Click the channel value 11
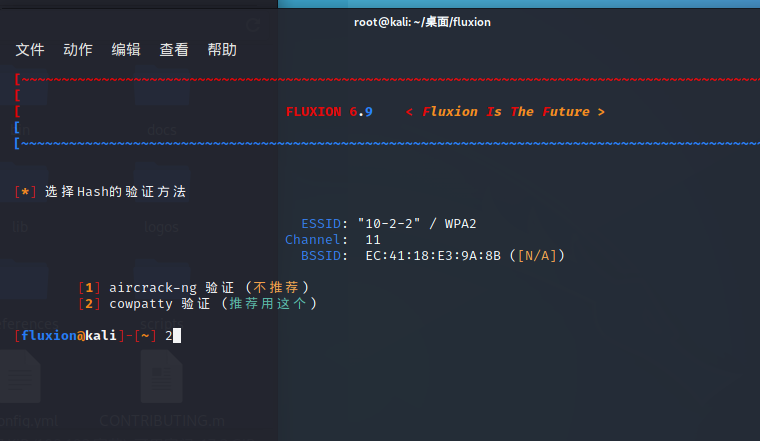 point(373,240)
